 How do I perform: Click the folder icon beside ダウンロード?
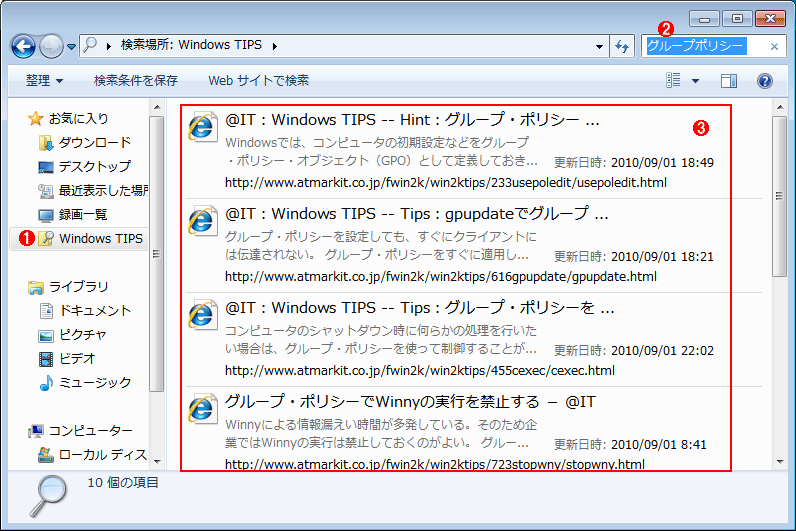click(46, 143)
